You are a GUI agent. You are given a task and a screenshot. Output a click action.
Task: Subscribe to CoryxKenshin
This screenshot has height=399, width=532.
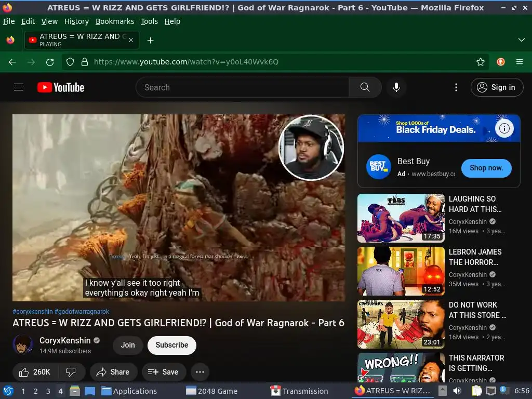[171, 345]
